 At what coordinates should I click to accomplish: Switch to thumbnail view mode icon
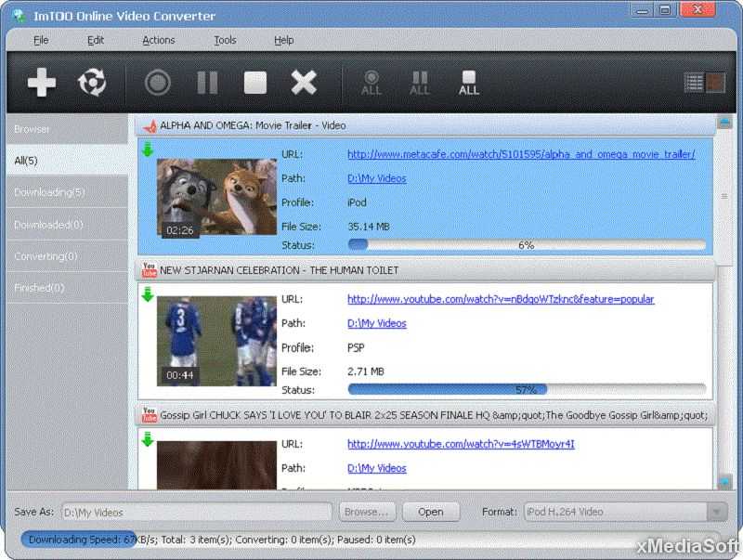(x=715, y=83)
